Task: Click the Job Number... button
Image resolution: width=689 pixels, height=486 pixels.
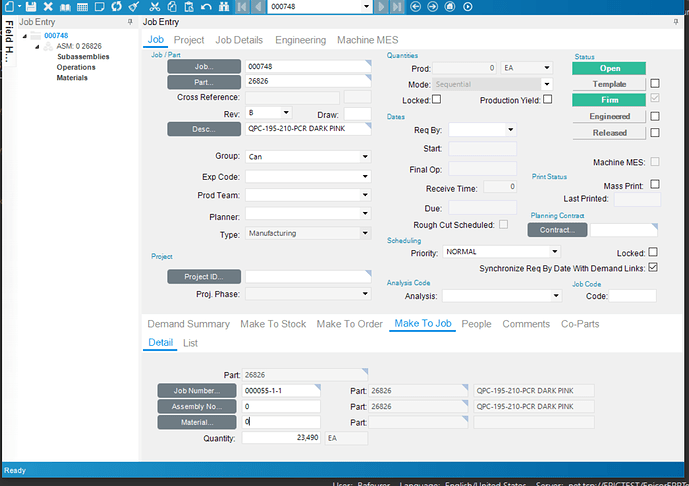Action: tap(197, 391)
